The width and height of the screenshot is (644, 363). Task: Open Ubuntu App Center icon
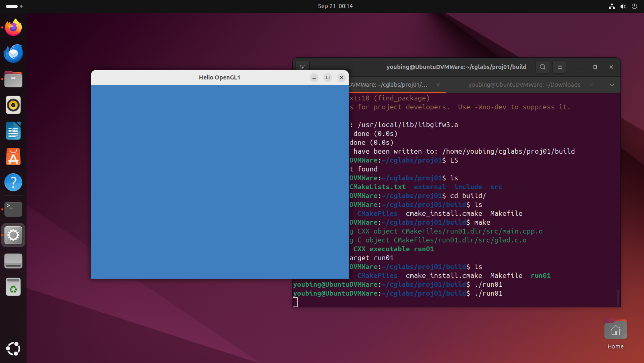13,157
